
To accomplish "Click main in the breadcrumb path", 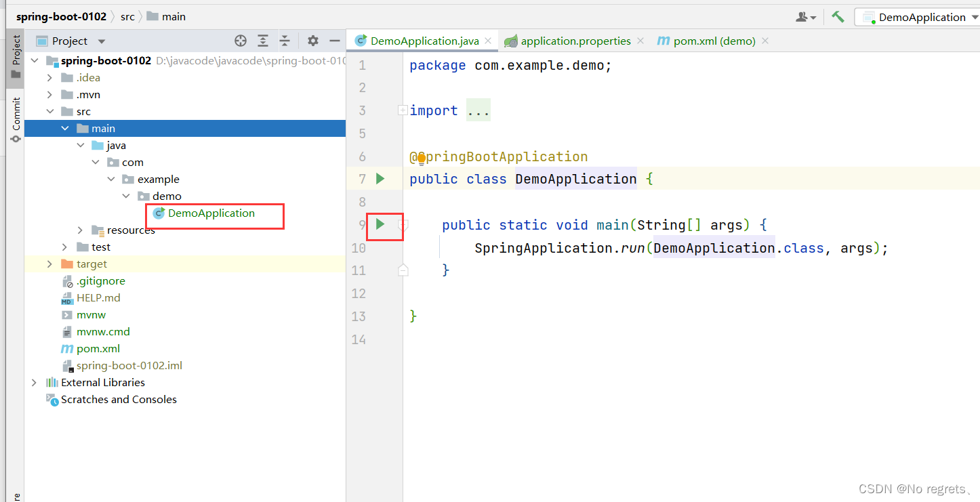I will coord(173,16).
